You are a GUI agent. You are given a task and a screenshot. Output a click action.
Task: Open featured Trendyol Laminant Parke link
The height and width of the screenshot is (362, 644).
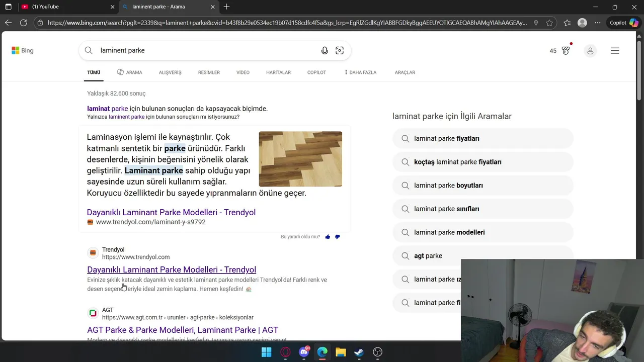pos(171,212)
